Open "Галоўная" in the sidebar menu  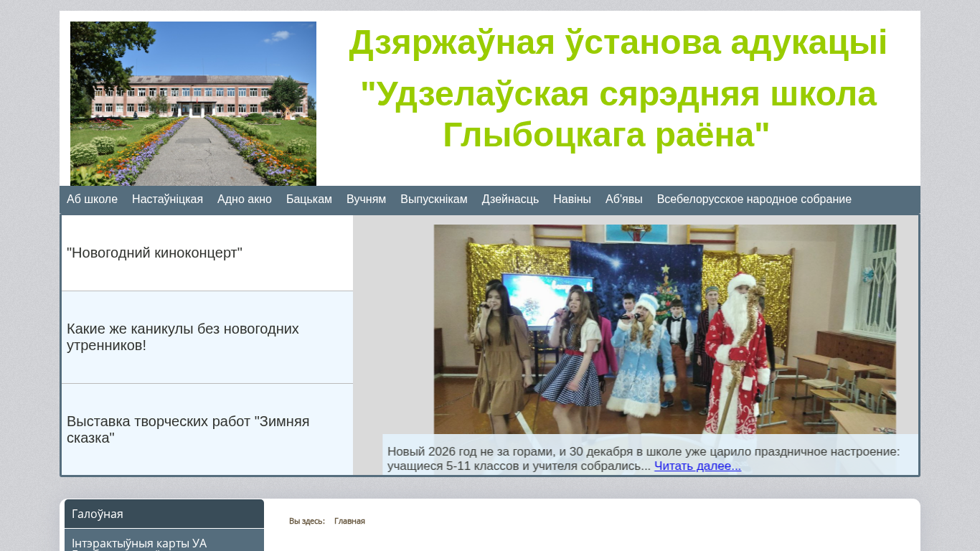tap(164, 514)
